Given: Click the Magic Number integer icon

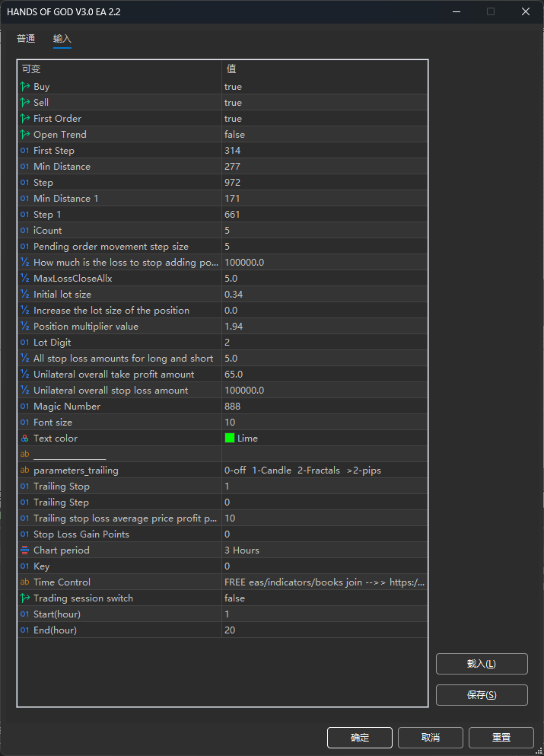Looking at the screenshot, I should pyautogui.click(x=25, y=407).
